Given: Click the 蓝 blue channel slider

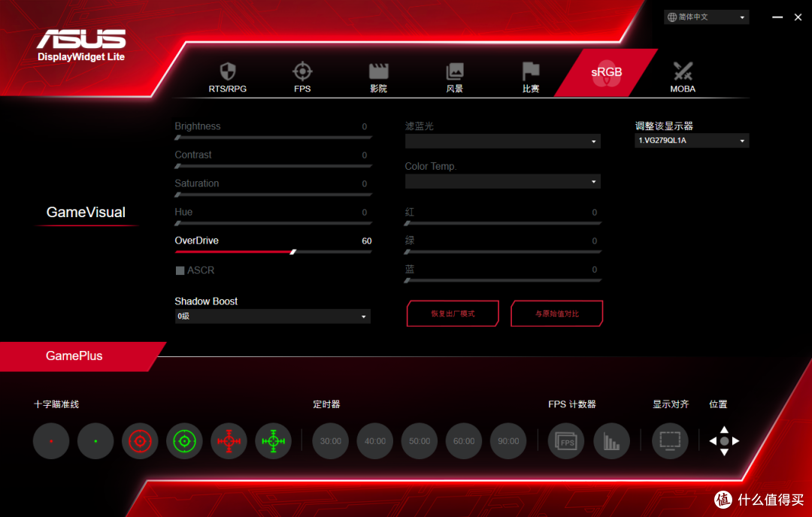Looking at the screenshot, I should pos(503,280).
